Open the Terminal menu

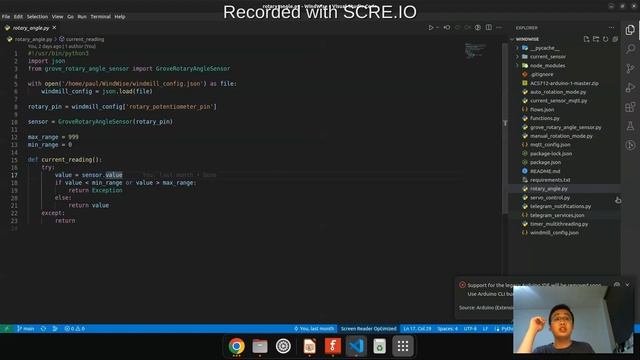pyautogui.click(x=100, y=17)
